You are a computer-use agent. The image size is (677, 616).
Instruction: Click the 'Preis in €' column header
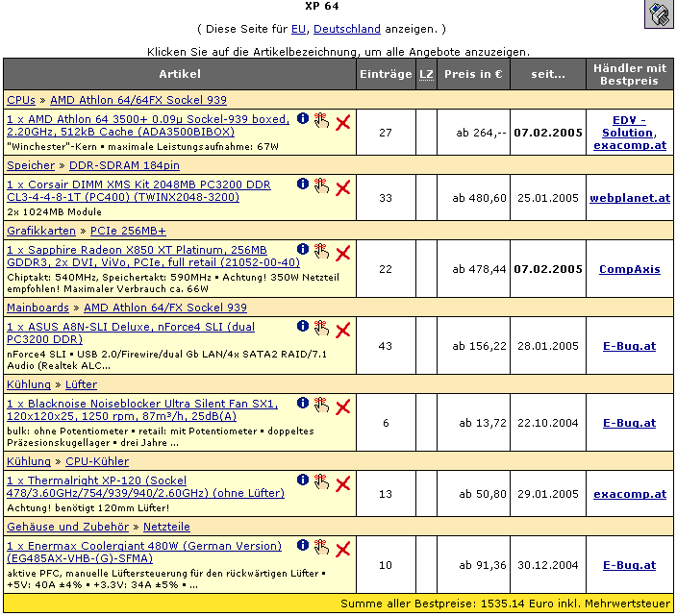pyautogui.click(x=473, y=74)
